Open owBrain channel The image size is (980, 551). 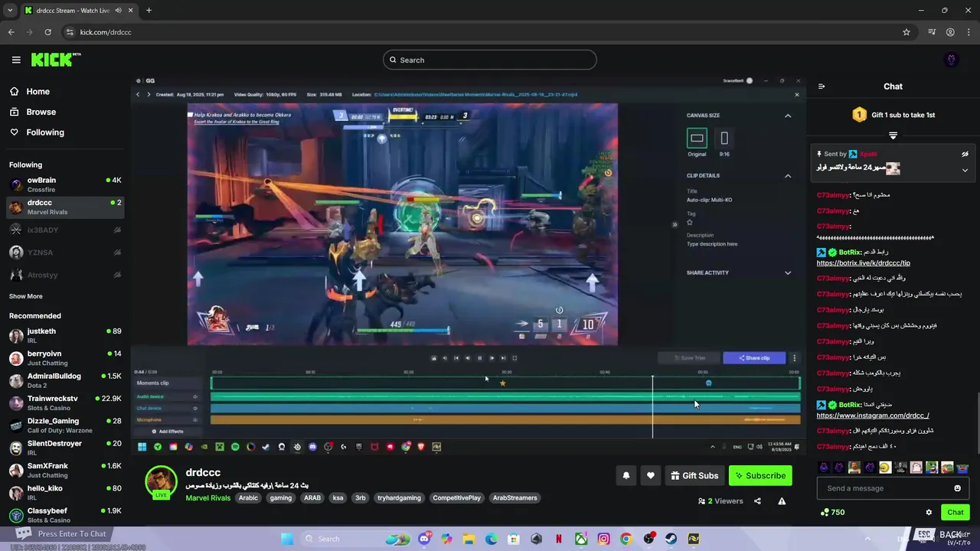pos(65,184)
